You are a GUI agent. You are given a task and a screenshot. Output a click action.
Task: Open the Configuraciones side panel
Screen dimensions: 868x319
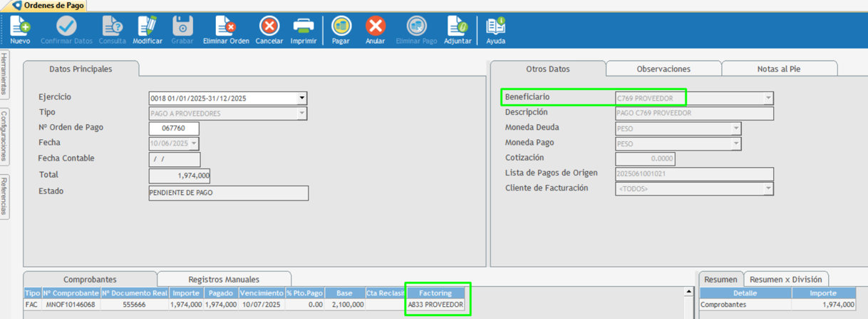coord(4,136)
